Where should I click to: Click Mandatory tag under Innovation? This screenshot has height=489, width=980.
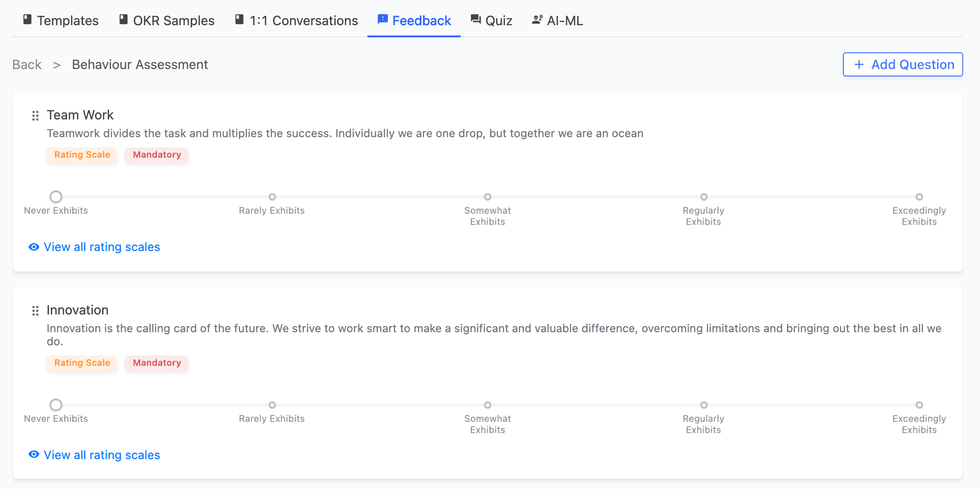pos(157,363)
